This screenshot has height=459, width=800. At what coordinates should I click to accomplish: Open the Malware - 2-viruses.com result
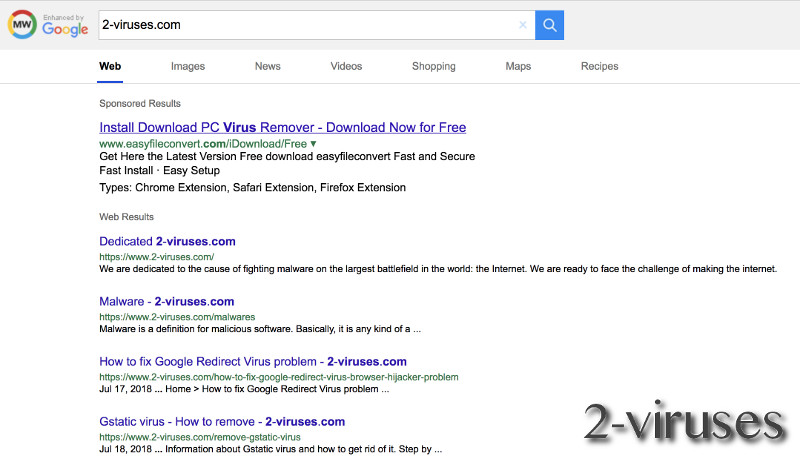click(166, 301)
